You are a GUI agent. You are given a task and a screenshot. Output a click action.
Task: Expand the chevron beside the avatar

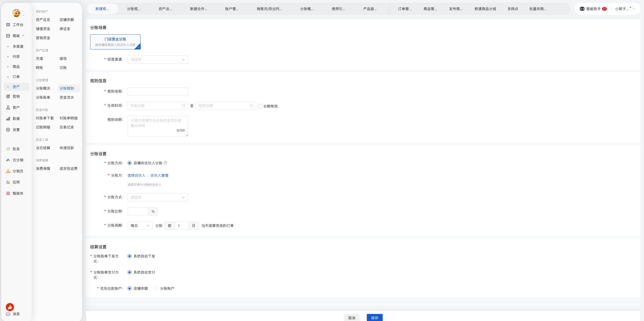[x=23, y=15]
